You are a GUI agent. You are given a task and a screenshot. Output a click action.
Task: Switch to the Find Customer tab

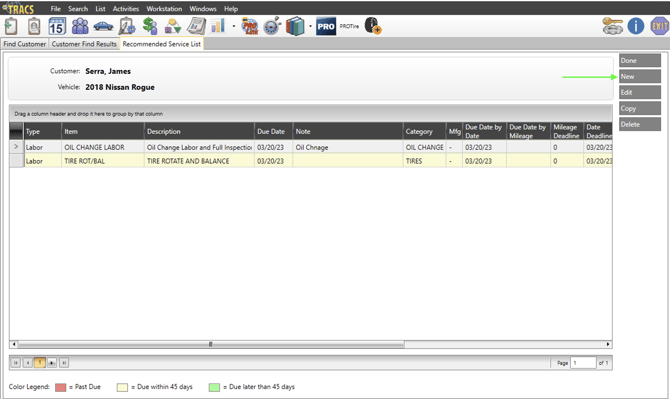tap(25, 44)
